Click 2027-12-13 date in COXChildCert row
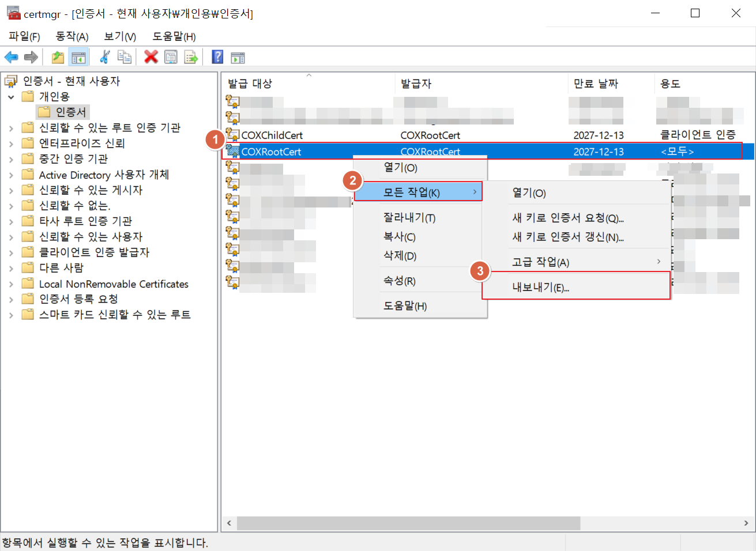The height and width of the screenshot is (551, 756). click(599, 135)
